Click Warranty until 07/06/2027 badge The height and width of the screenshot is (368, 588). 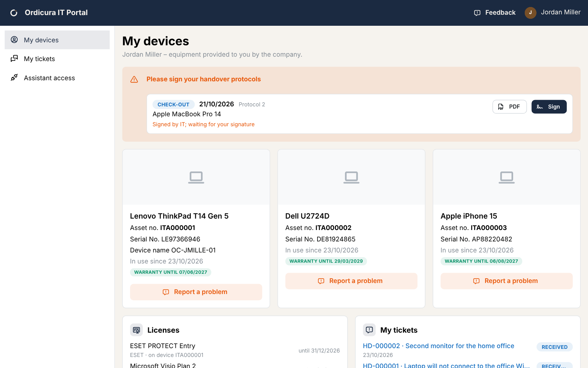tap(171, 272)
